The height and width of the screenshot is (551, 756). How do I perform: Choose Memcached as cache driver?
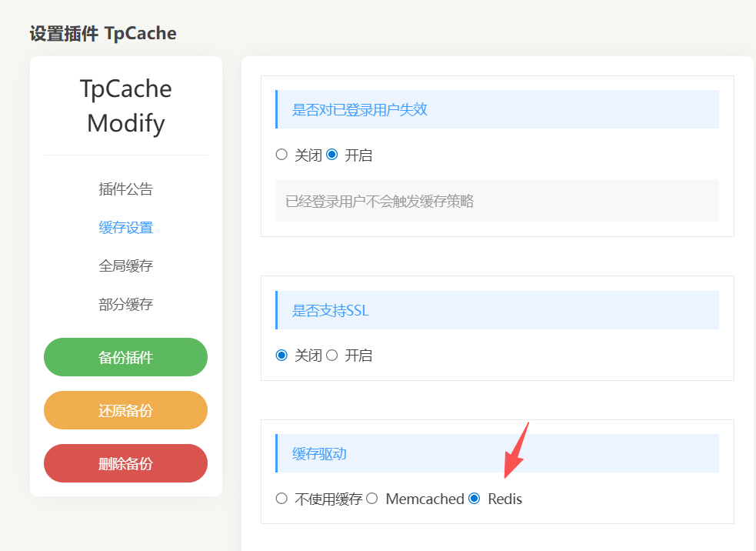pos(371,499)
